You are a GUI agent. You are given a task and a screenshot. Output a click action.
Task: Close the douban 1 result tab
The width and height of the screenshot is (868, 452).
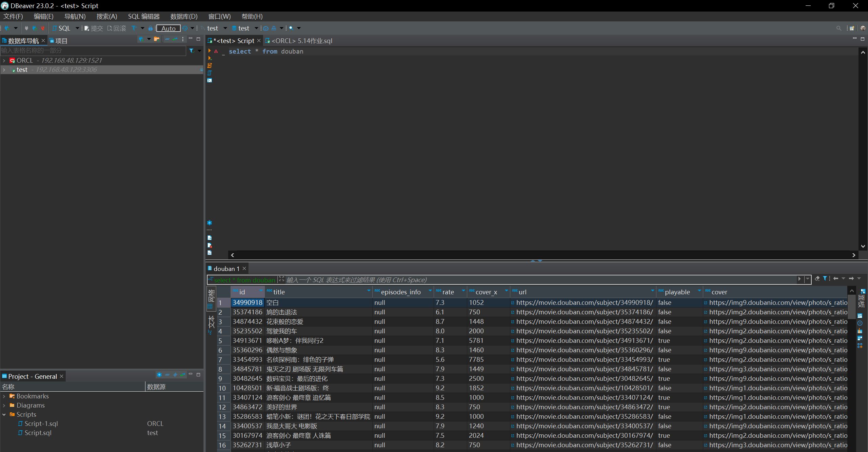244,269
